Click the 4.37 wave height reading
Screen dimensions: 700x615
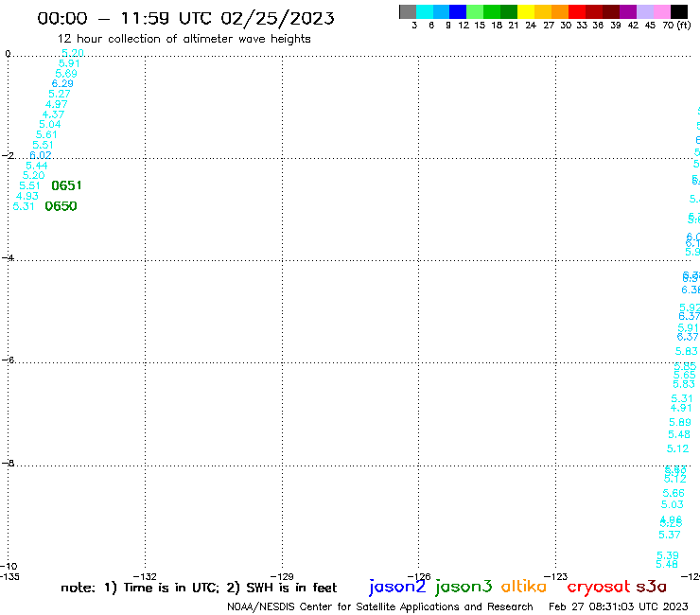coord(53,114)
